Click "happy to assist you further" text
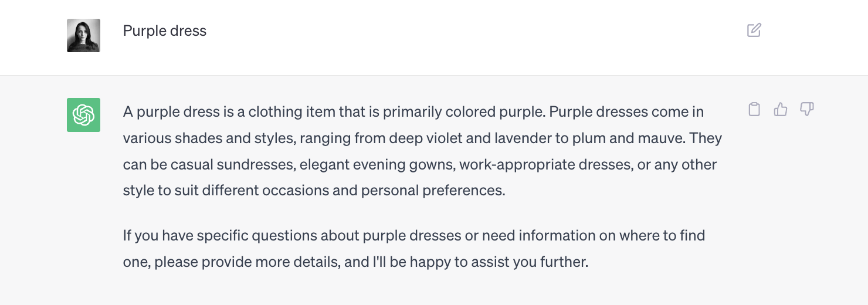The image size is (868, 305). click(x=499, y=262)
